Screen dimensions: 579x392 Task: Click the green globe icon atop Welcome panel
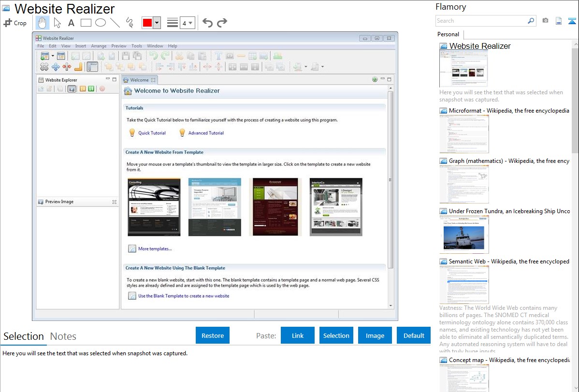click(375, 79)
